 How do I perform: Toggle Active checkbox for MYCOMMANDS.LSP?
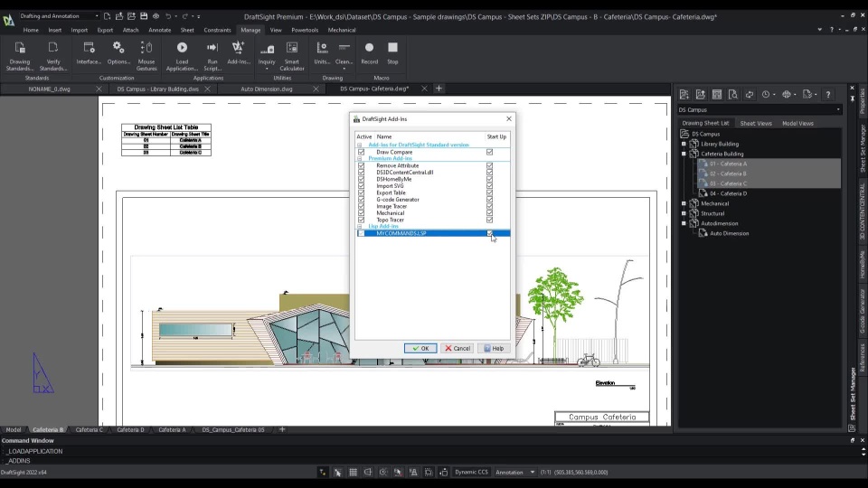click(x=362, y=233)
